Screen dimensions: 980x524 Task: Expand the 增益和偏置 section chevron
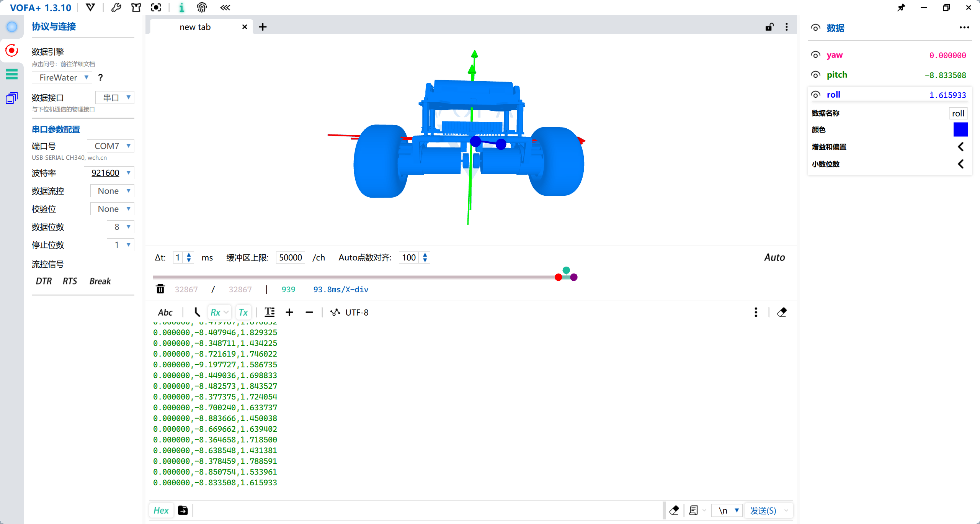(961, 147)
